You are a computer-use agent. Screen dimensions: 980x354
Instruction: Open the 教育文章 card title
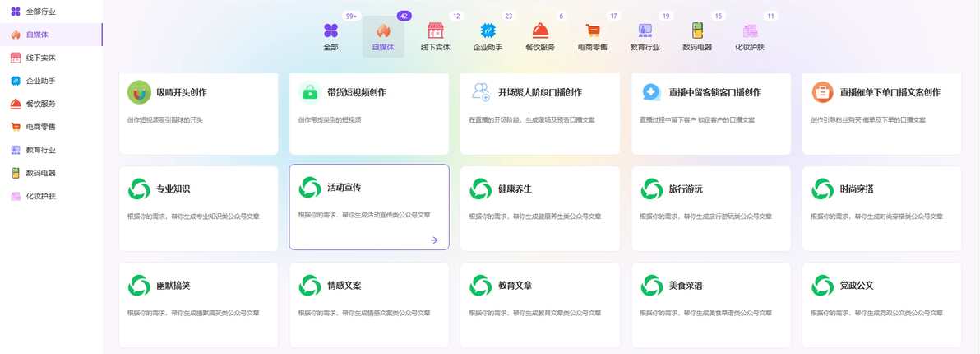(x=515, y=286)
